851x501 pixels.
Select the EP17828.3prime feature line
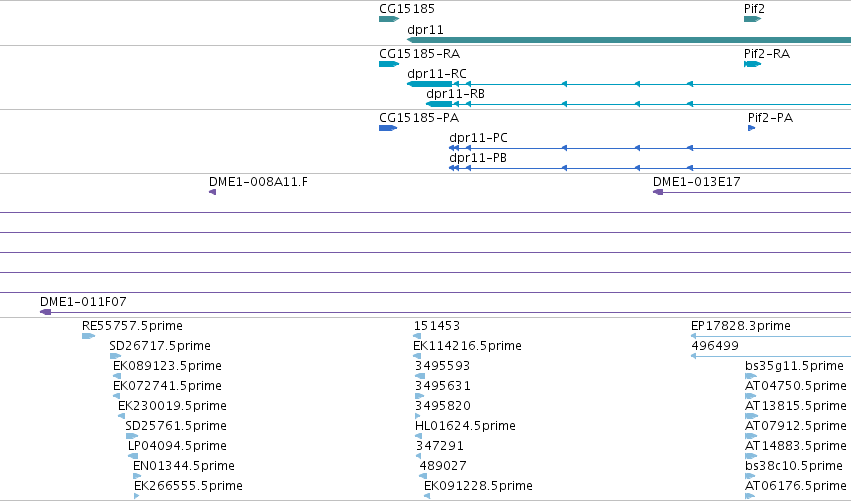(771, 336)
